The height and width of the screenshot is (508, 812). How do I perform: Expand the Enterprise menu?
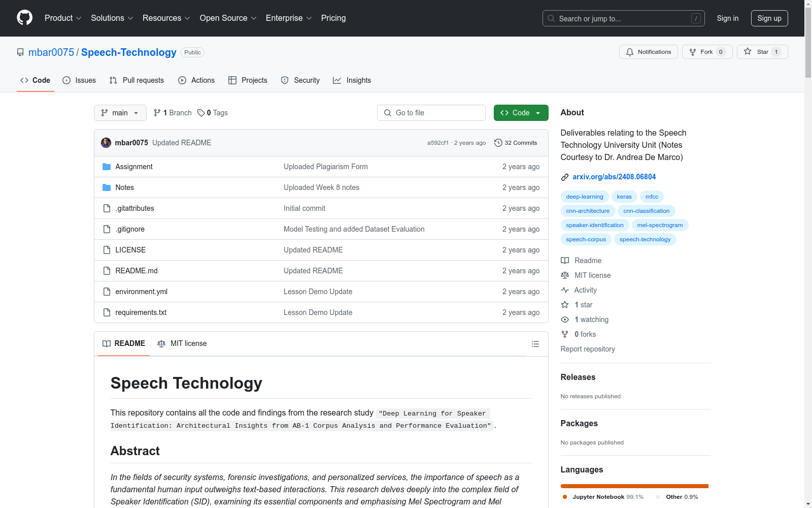pos(289,18)
